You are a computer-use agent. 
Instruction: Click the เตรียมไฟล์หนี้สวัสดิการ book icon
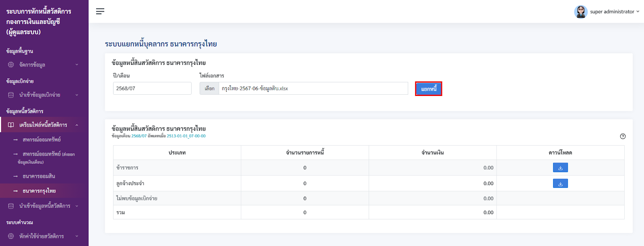tap(11, 125)
